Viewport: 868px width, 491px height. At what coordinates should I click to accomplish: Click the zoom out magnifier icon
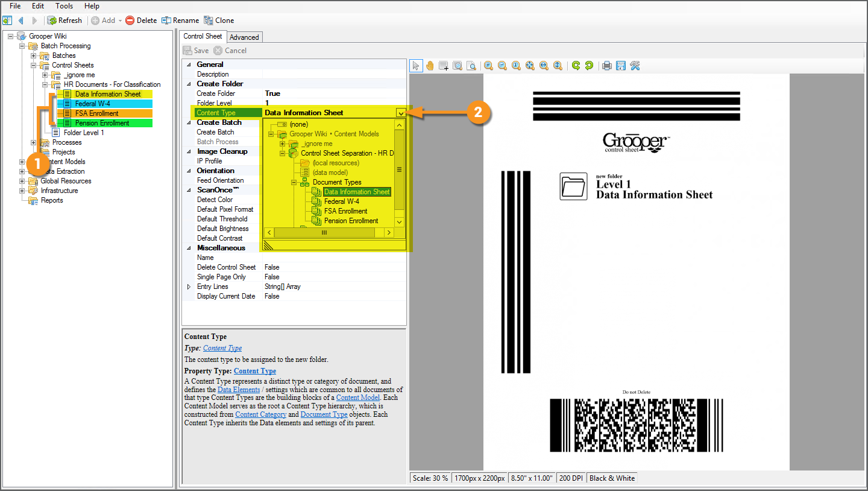502,66
